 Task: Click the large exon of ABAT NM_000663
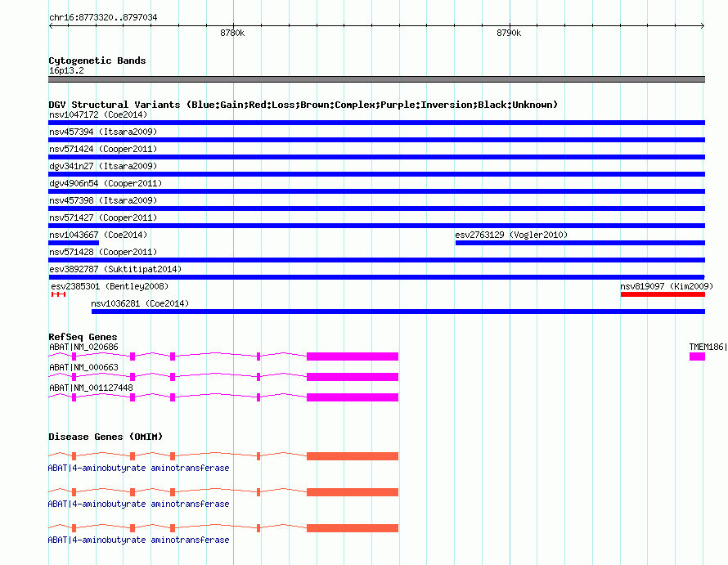click(353, 377)
